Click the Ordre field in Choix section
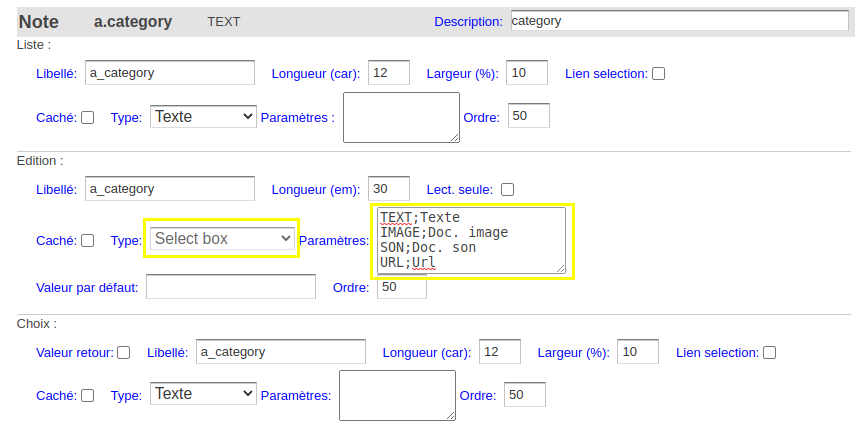The height and width of the screenshot is (430, 861). click(x=525, y=394)
